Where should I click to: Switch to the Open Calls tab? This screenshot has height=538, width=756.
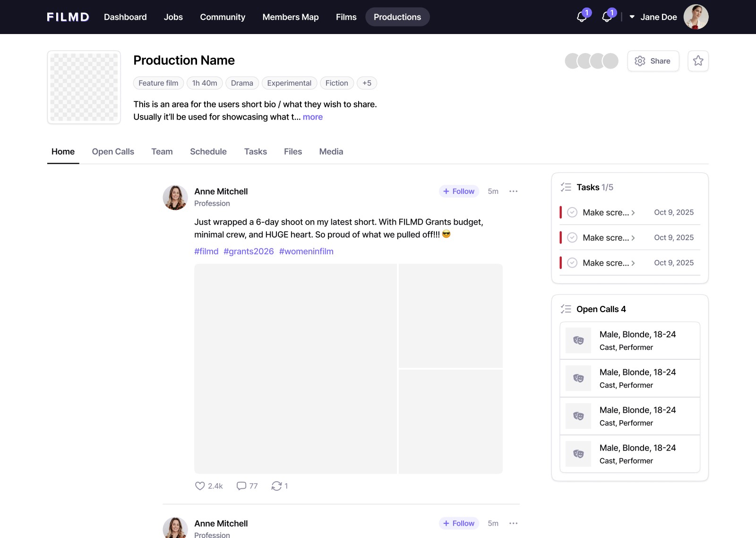click(113, 152)
